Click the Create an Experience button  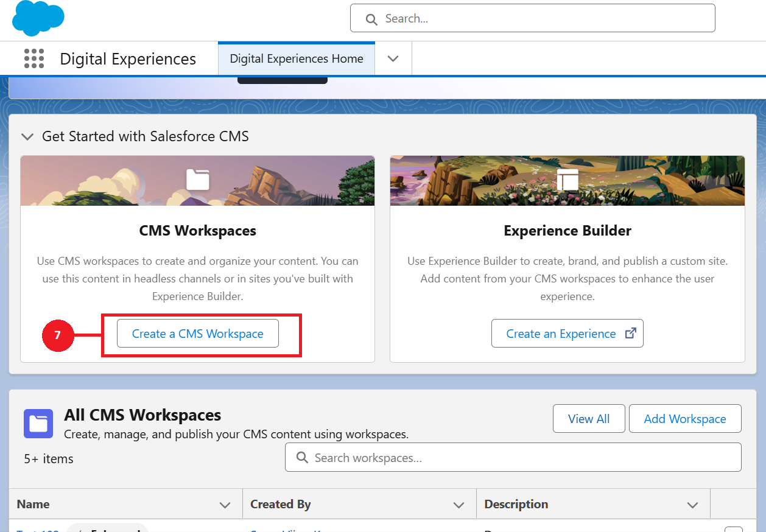(x=560, y=334)
